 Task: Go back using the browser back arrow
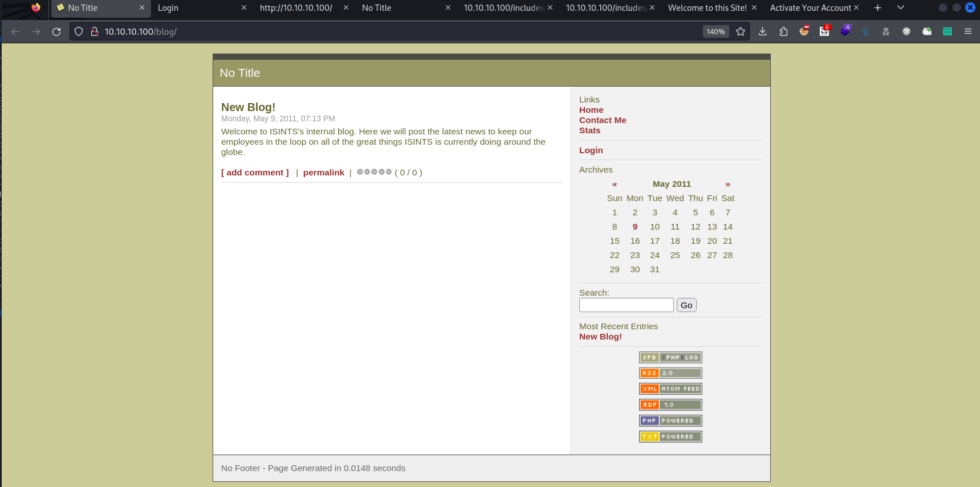(15, 31)
